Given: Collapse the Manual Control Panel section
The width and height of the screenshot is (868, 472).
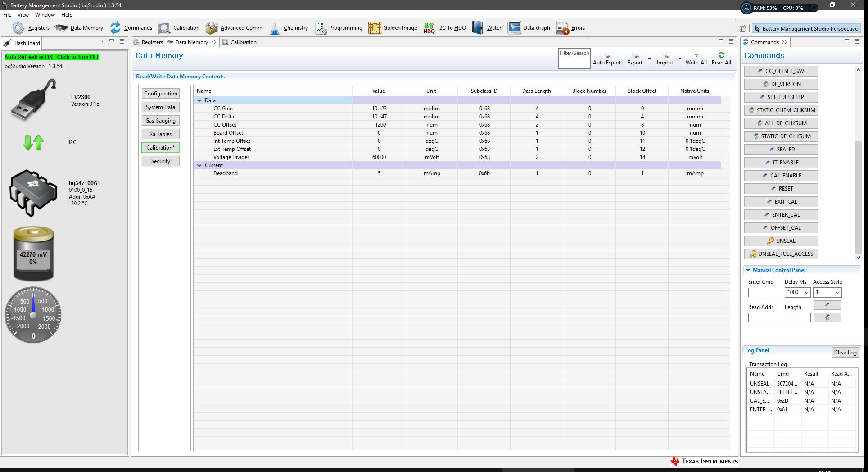Looking at the screenshot, I should pyautogui.click(x=748, y=270).
